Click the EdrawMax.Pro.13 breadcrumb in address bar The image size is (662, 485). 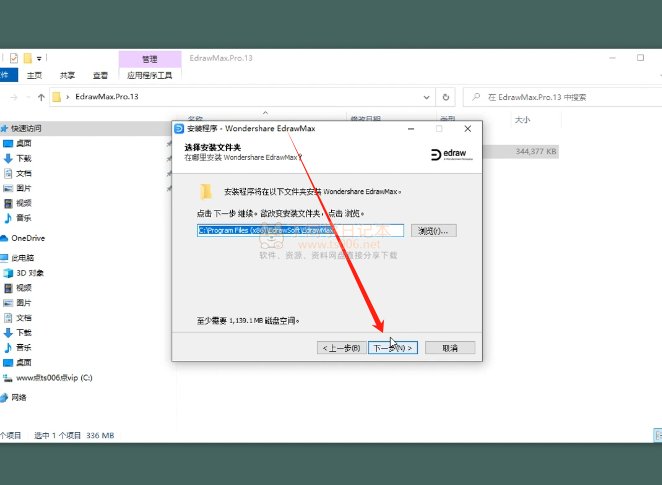(x=107, y=97)
